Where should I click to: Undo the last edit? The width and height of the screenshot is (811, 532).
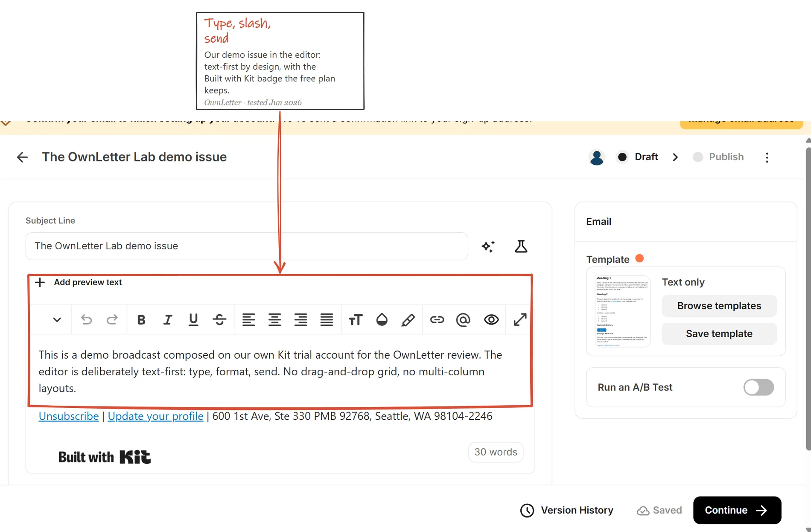86,319
